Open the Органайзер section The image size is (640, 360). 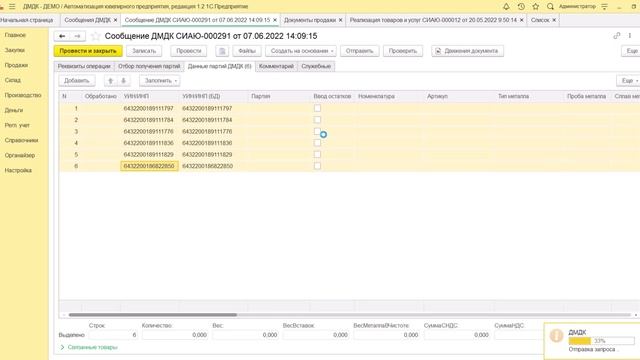[x=20, y=156]
